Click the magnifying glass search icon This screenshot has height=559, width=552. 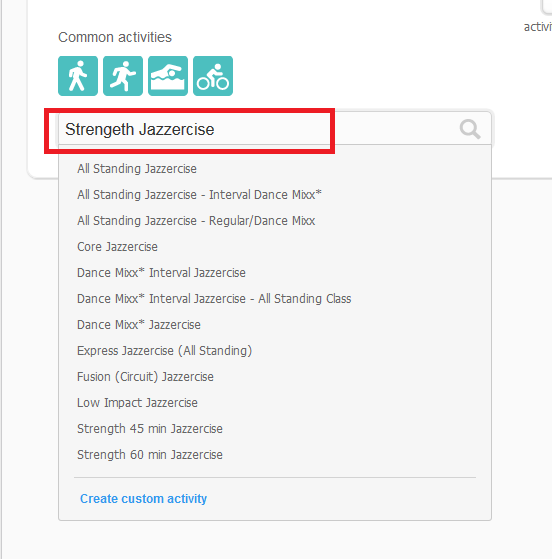470,129
